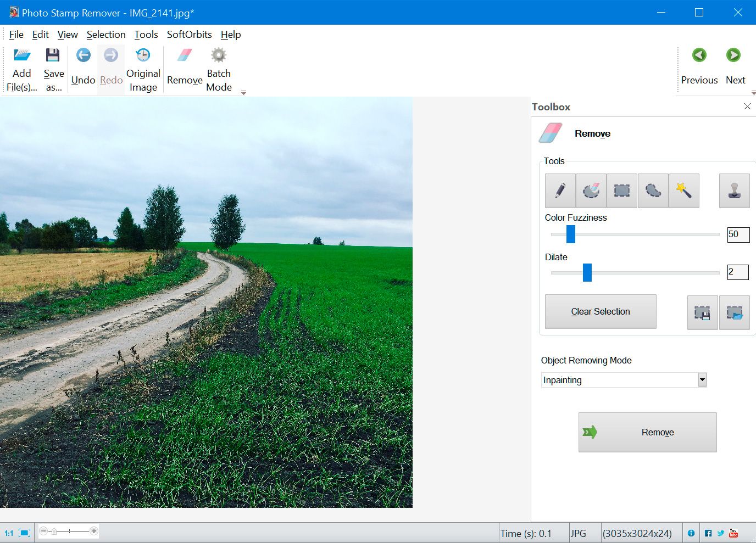Pick the Free-form lasso selection tool
Image resolution: width=756 pixels, height=543 pixels.
pyautogui.click(x=653, y=191)
